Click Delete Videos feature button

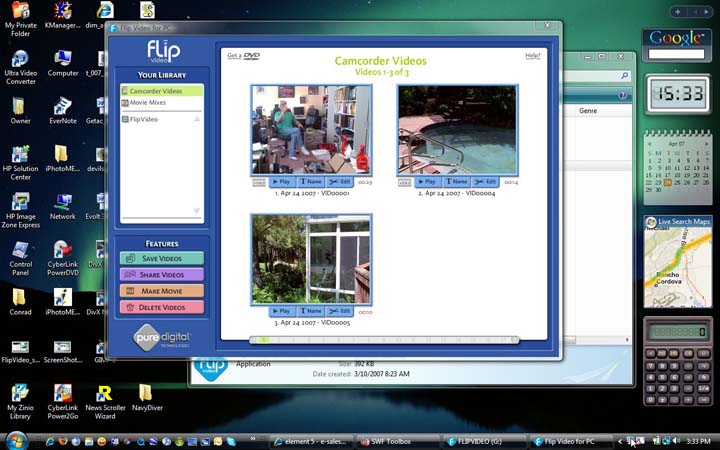tap(161, 307)
